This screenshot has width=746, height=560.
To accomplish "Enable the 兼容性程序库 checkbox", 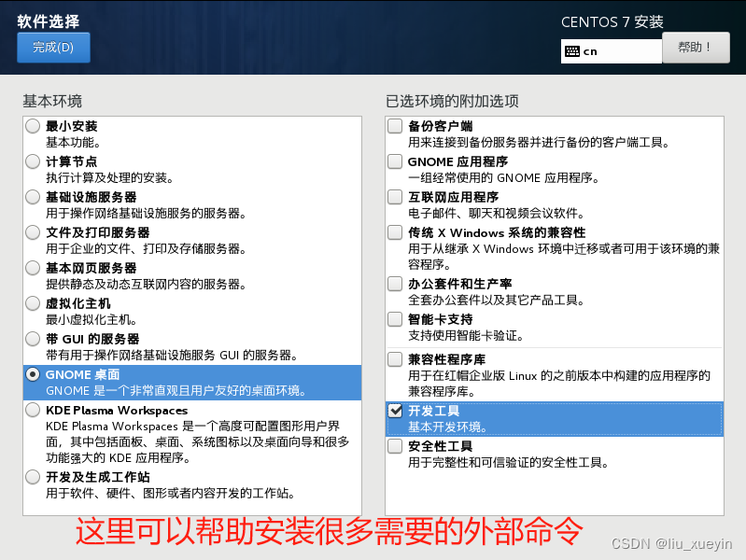I will (395, 359).
